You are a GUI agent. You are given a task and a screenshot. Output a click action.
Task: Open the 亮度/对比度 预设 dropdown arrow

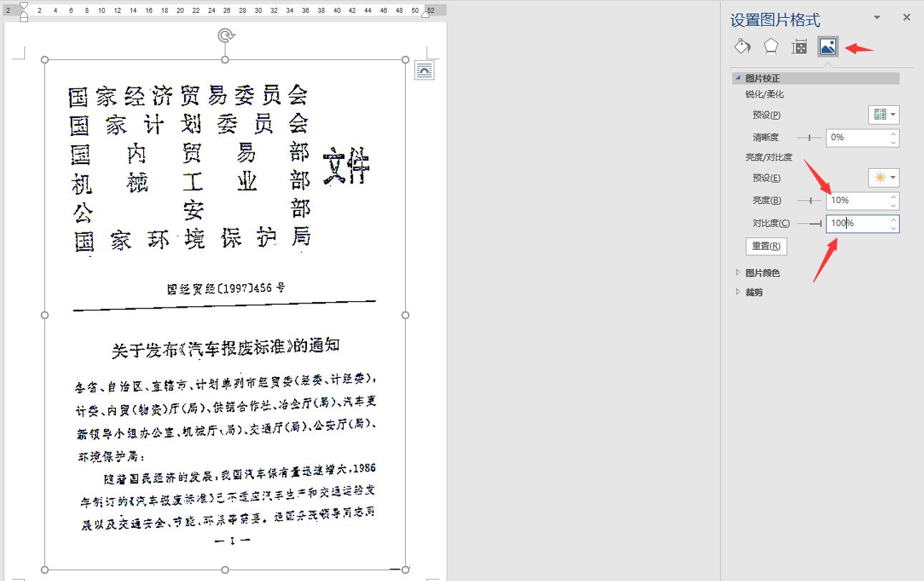pos(893,177)
